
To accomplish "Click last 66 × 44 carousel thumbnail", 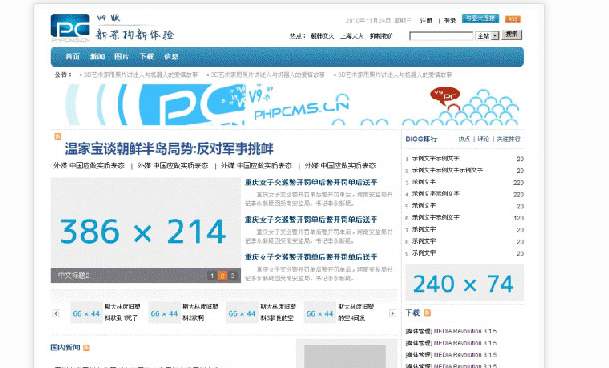I will 320,313.
